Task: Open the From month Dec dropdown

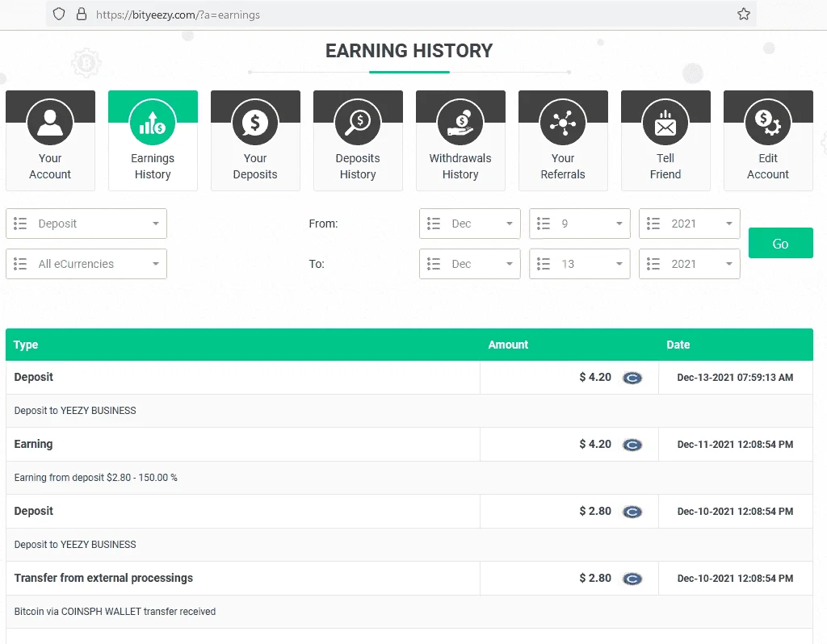Action: point(470,224)
